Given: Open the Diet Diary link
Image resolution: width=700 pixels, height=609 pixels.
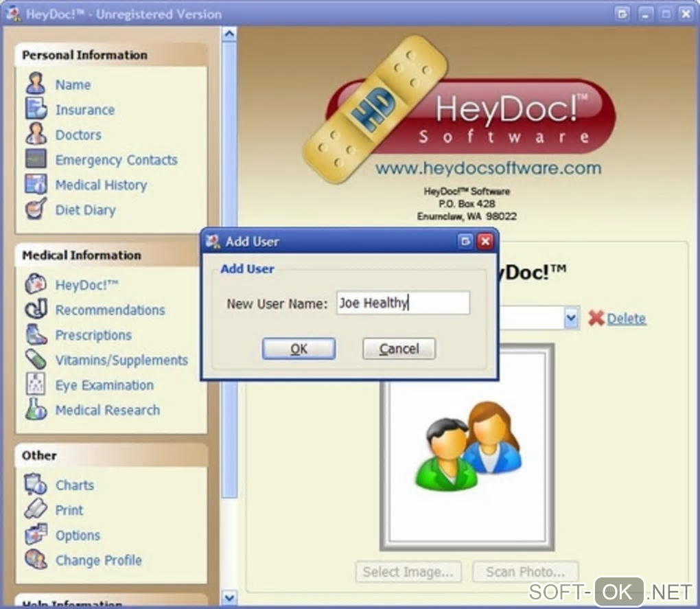Looking at the screenshot, I should point(85,210).
